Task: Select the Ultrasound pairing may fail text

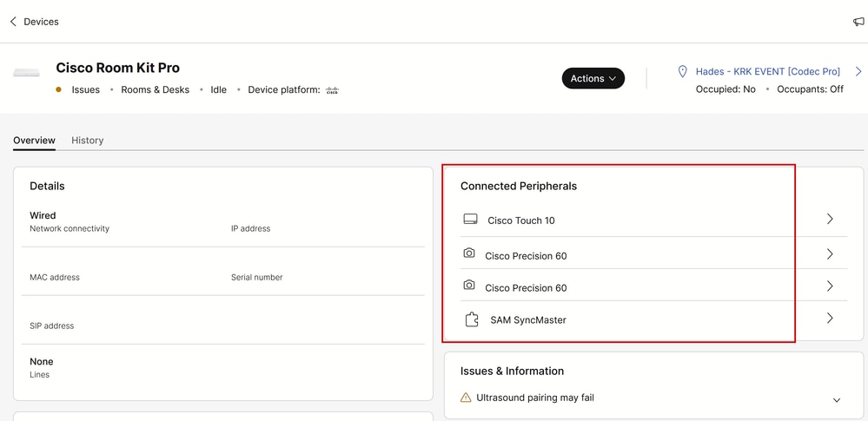Action: click(535, 398)
